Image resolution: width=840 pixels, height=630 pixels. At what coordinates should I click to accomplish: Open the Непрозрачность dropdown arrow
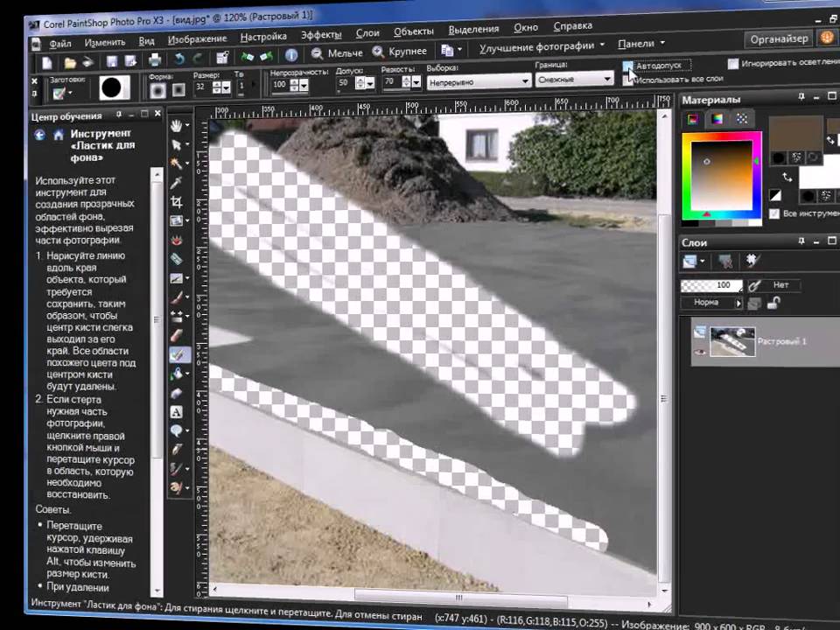[304, 86]
